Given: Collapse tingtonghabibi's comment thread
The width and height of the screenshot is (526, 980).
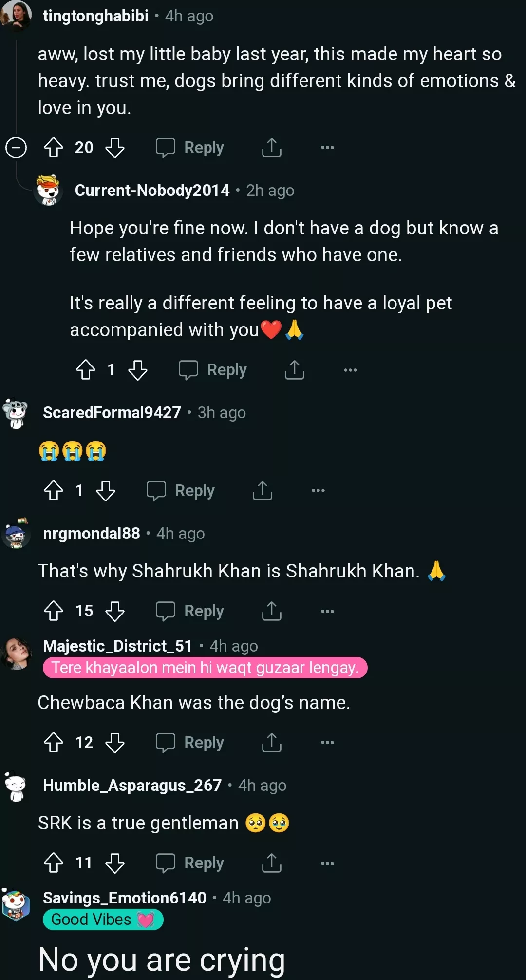Looking at the screenshot, I should pos(16,147).
